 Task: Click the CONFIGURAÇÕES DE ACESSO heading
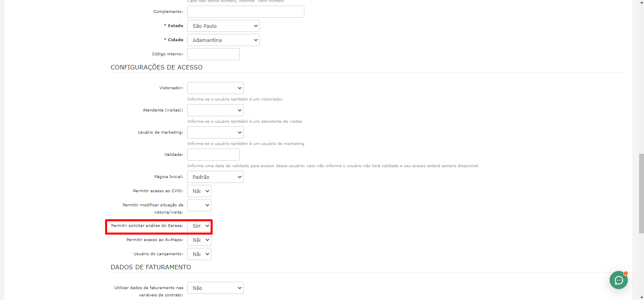click(x=156, y=67)
